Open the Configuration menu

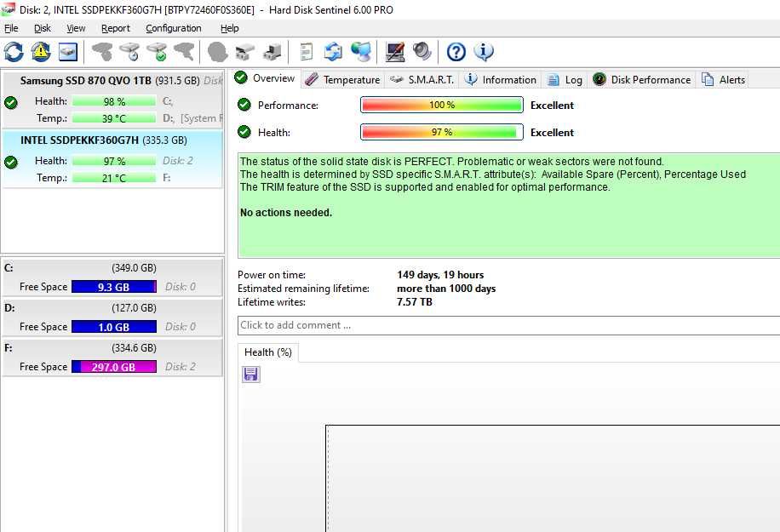click(174, 28)
